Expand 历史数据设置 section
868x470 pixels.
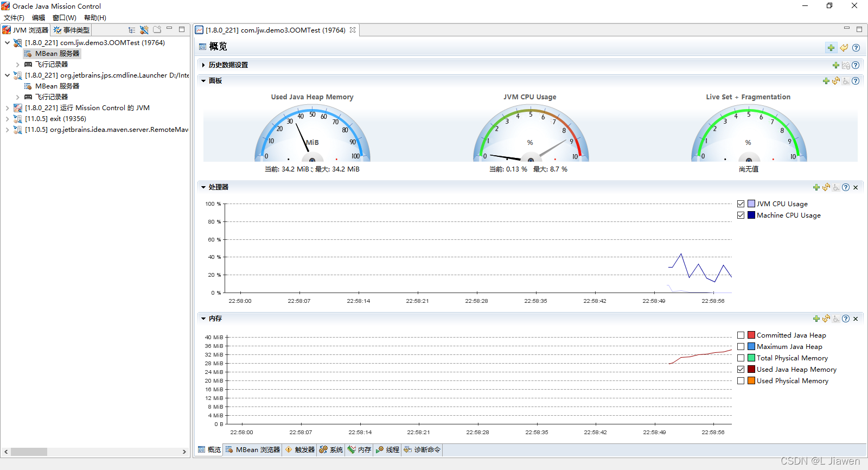pos(203,65)
